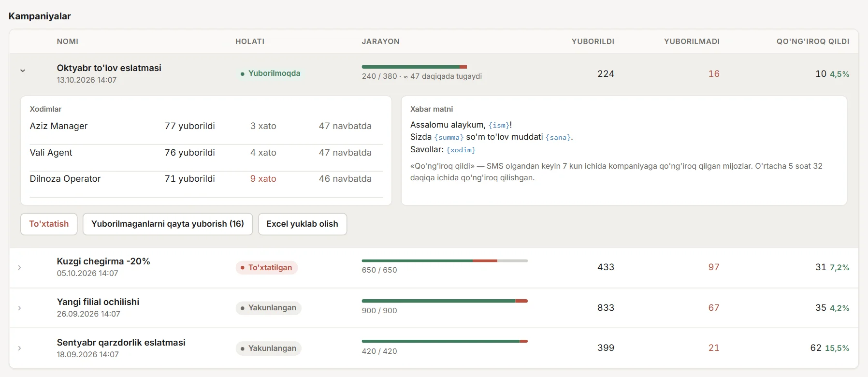The width and height of the screenshot is (868, 377).
Task: Click the {ism} placeholder in message text
Action: (499, 125)
